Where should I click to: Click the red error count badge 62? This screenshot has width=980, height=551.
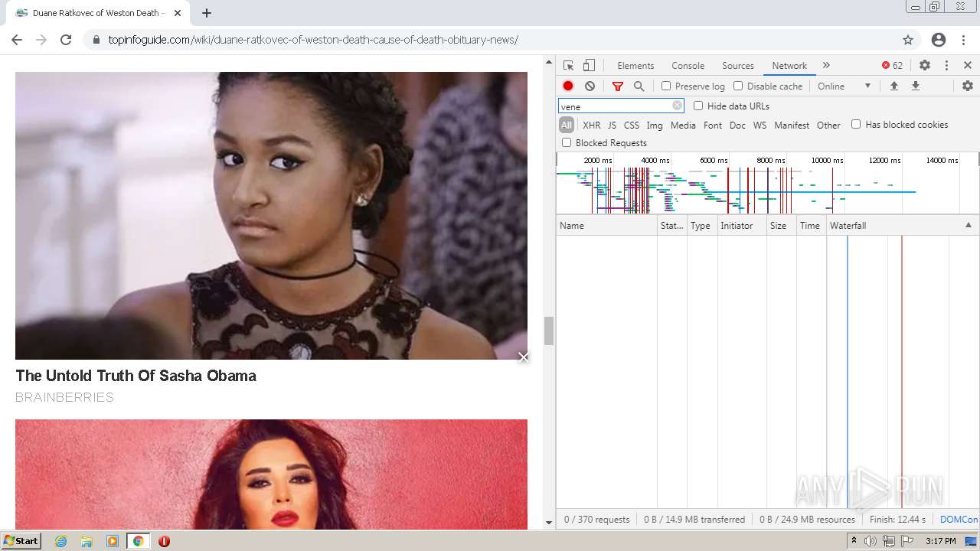pyautogui.click(x=892, y=66)
